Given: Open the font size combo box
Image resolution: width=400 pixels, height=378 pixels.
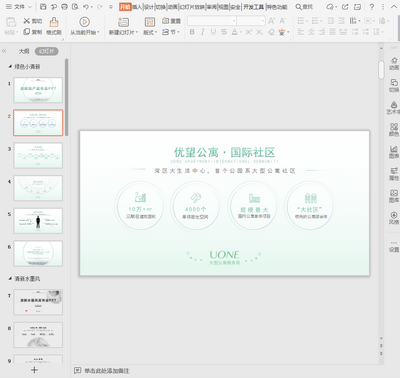Looking at the screenshot, I should pos(251,21).
